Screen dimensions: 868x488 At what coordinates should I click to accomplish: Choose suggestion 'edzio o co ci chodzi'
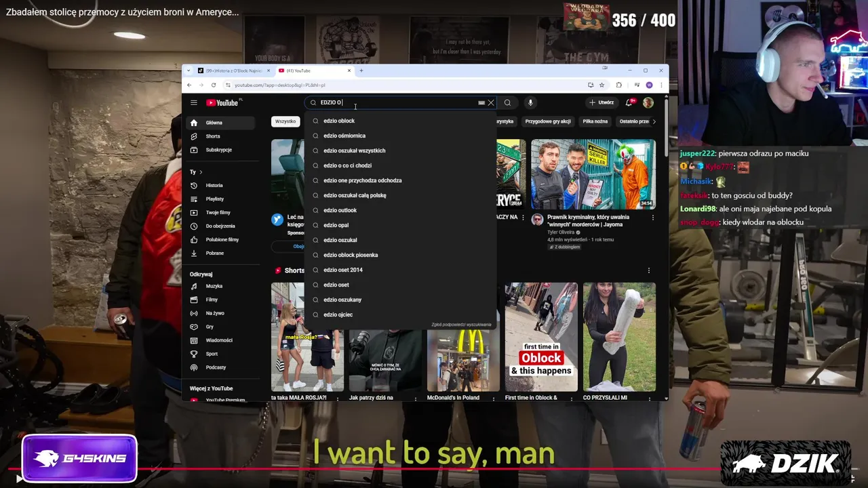(x=401, y=165)
